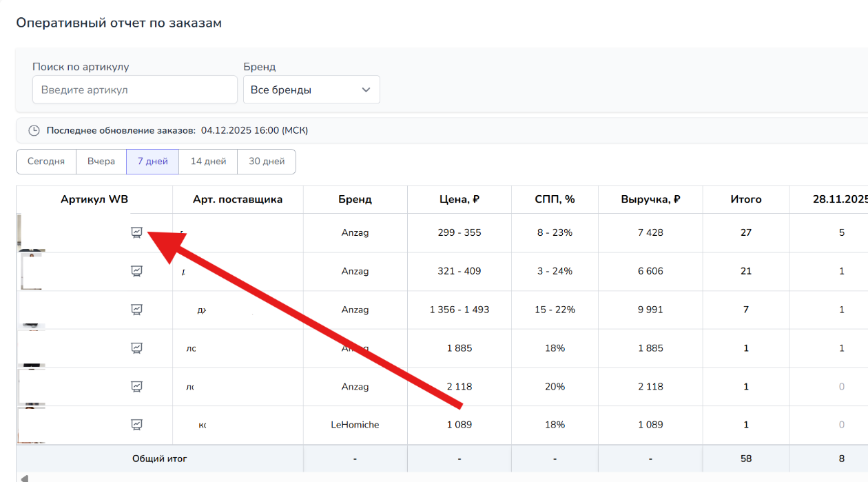Click the Цена, ₽ column header
Viewport: 868px width, 482px height.
click(459, 199)
